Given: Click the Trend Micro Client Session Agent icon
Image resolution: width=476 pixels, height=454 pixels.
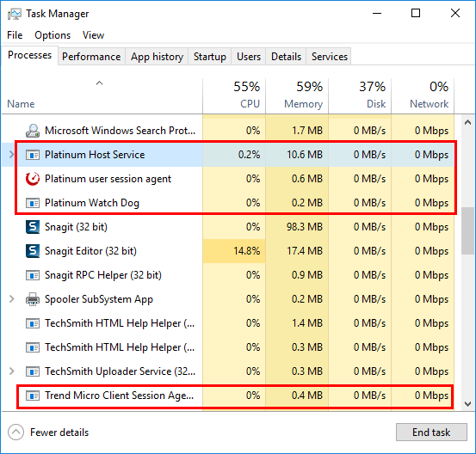Looking at the screenshot, I should pyautogui.click(x=33, y=396).
